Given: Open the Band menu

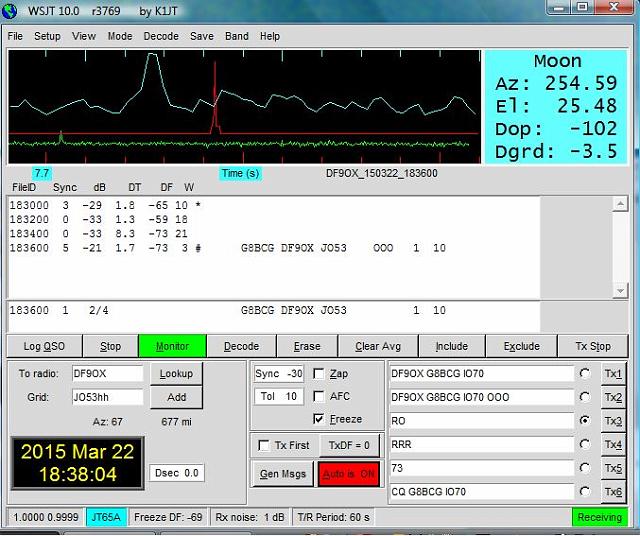Looking at the screenshot, I should (x=237, y=36).
